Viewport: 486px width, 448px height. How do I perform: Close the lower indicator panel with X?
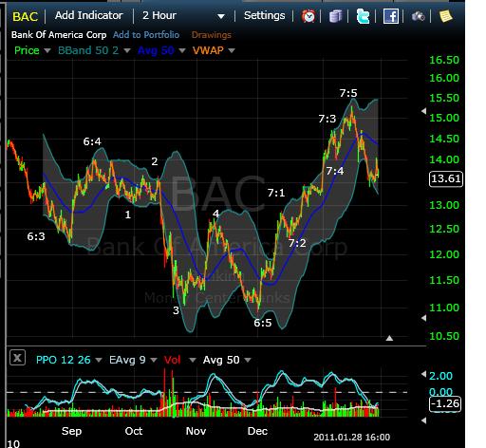pos(17,358)
